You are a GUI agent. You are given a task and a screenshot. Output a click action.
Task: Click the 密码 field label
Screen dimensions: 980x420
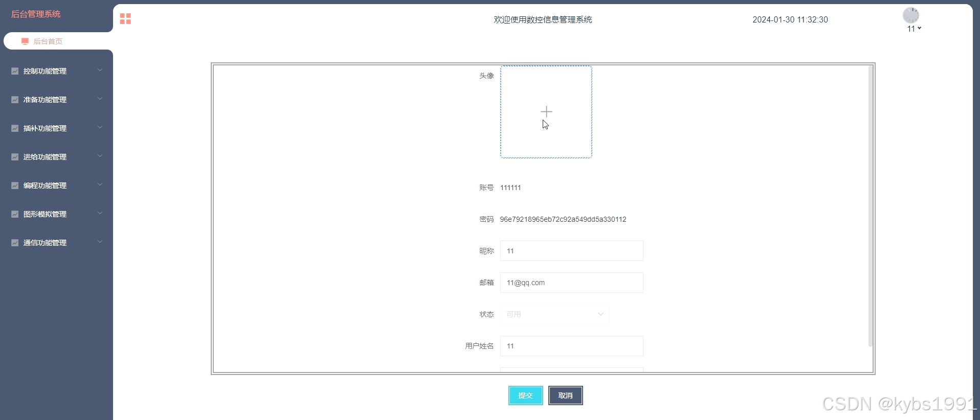point(486,219)
